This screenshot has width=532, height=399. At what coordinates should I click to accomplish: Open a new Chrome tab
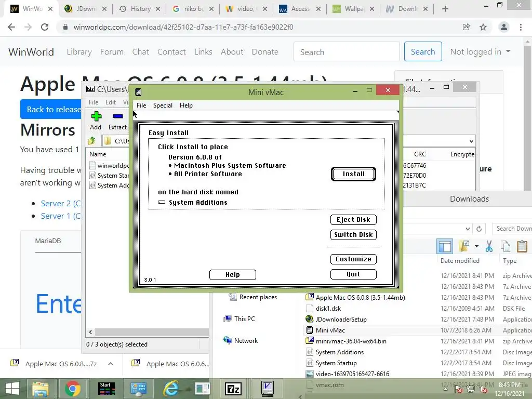pyautogui.click(x=445, y=9)
